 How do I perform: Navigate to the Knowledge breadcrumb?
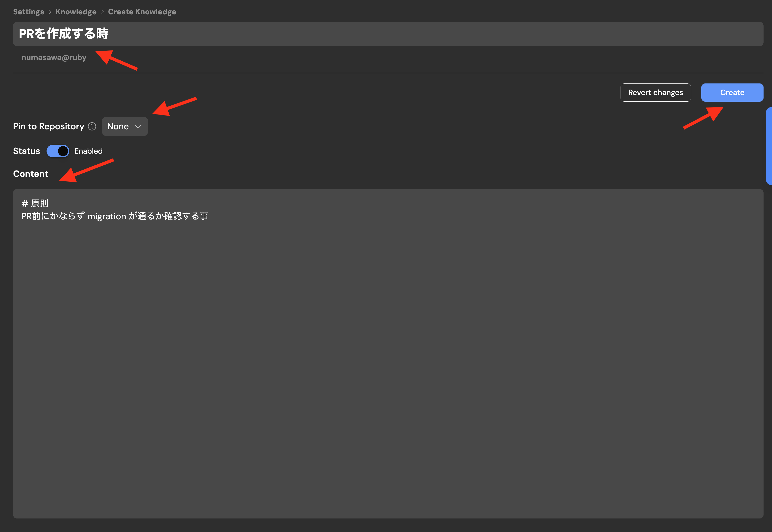click(76, 12)
